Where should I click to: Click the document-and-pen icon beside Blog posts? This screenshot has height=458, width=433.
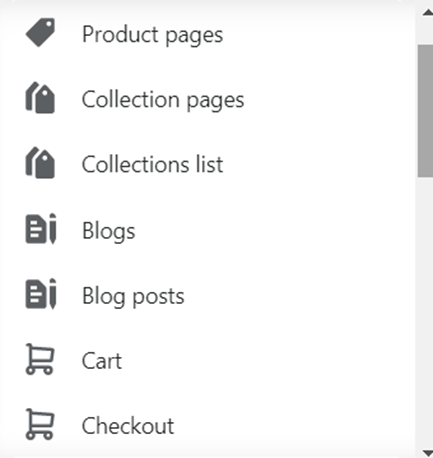pyautogui.click(x=41, y=294)
